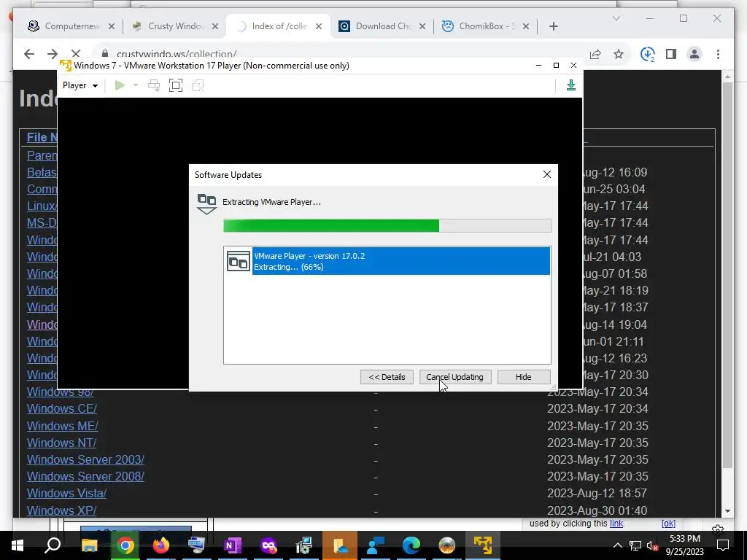Open the Windows Vista/ directory link
The height and width of the screenshot is (560, 747).
[x=66, y=493]
